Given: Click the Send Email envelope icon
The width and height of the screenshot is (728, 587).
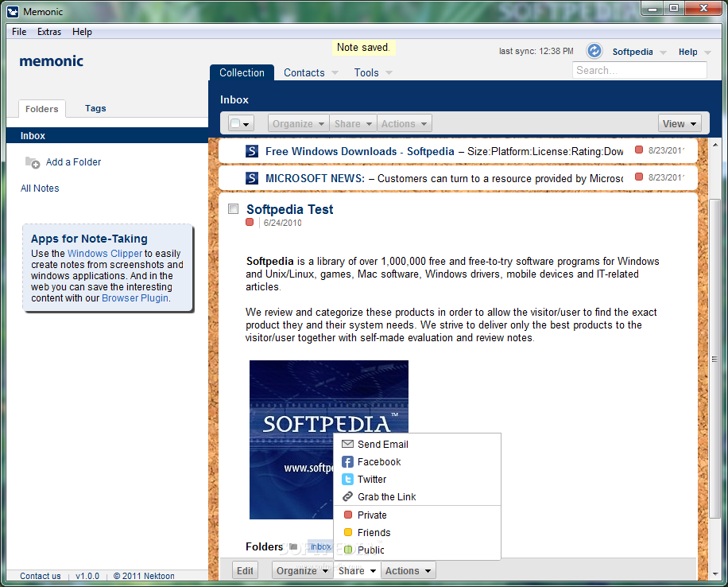Looking at the screenshot, I should click(x=348, y=444).
